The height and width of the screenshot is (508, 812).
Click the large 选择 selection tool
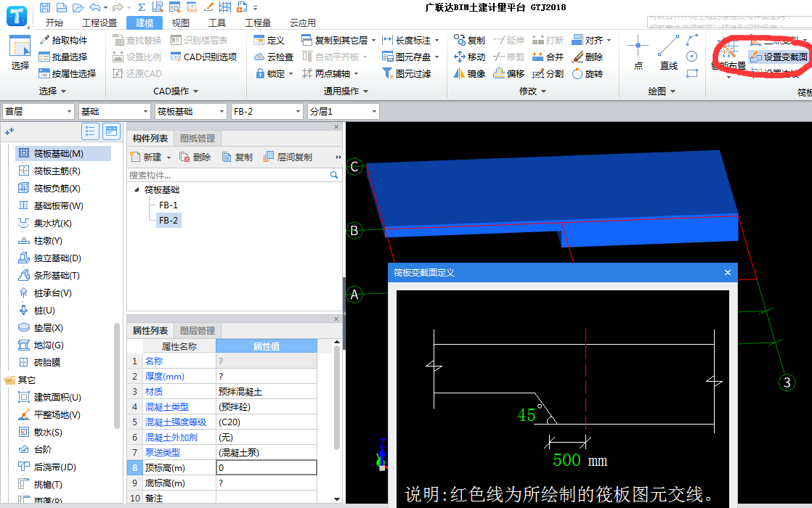(20, 53)
